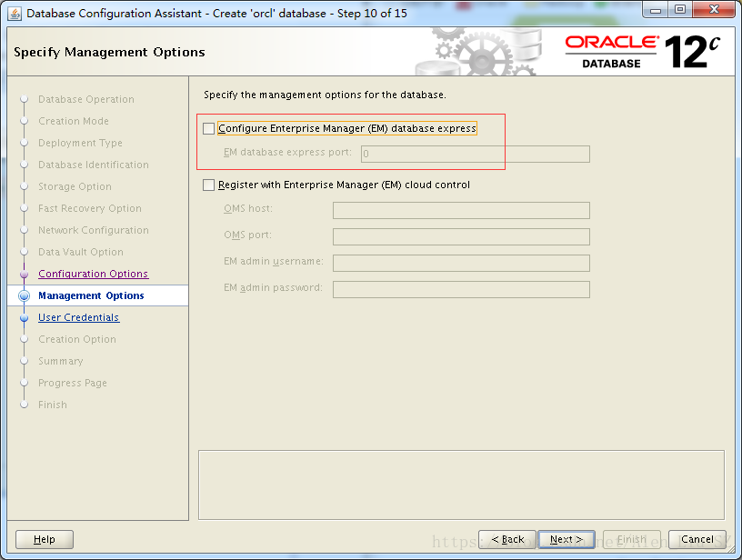Minimize the Database Configuration Assistant window
Image resolution: width=742 pixels, height=560 pixels.
(x=656, y=10)
